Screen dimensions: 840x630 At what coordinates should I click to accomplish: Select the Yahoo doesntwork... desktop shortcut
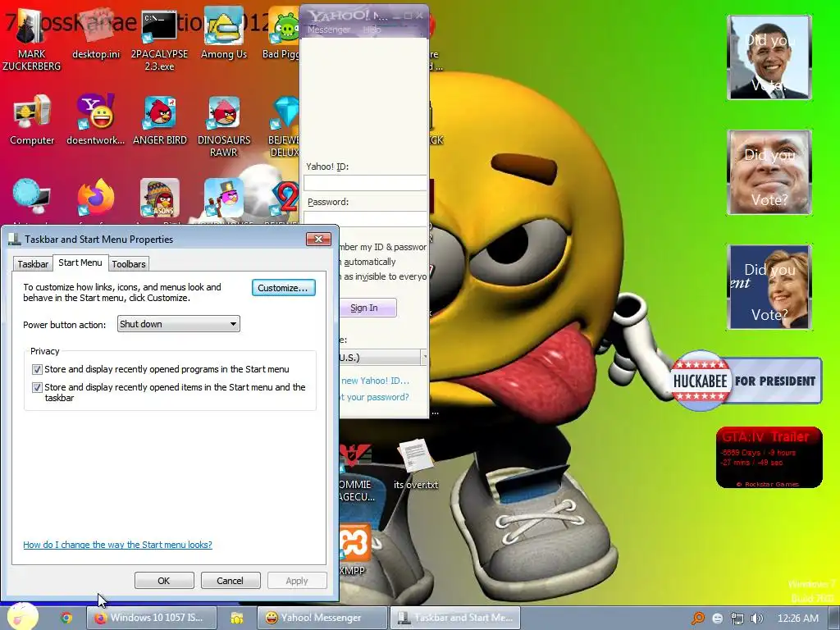95,119
